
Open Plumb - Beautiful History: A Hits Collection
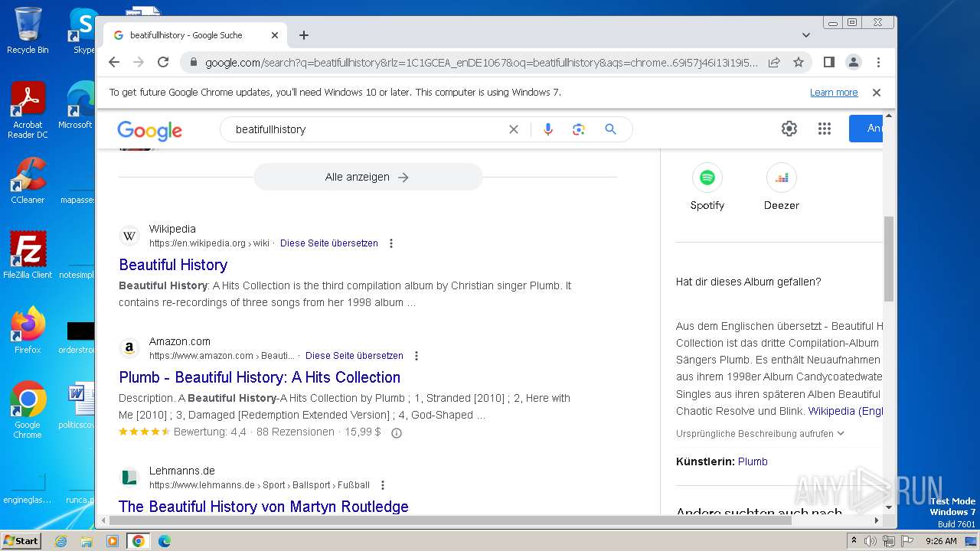[x=260, y=377]
